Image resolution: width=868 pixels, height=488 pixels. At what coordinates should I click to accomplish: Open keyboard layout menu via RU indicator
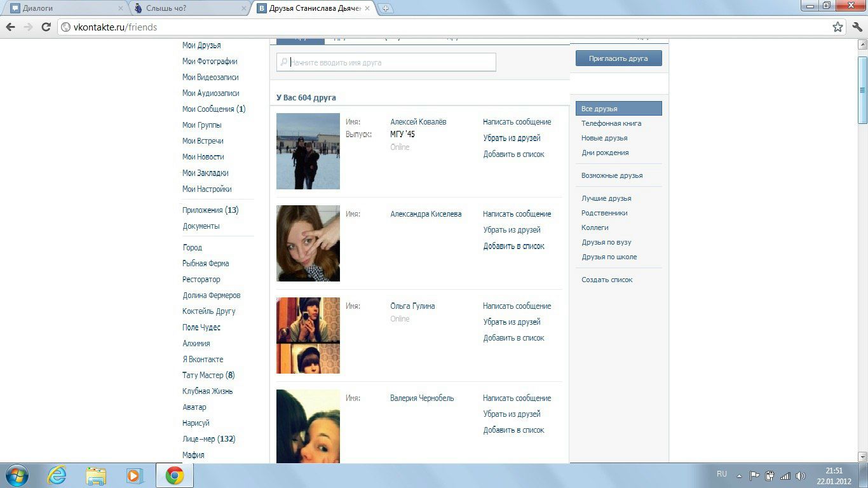pos(721,474)
